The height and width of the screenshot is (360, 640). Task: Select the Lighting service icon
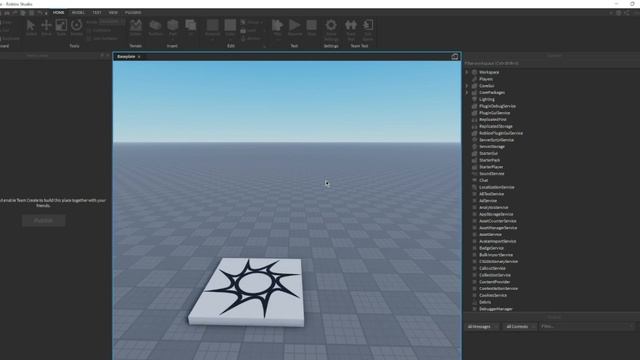(x=474, y=99)
